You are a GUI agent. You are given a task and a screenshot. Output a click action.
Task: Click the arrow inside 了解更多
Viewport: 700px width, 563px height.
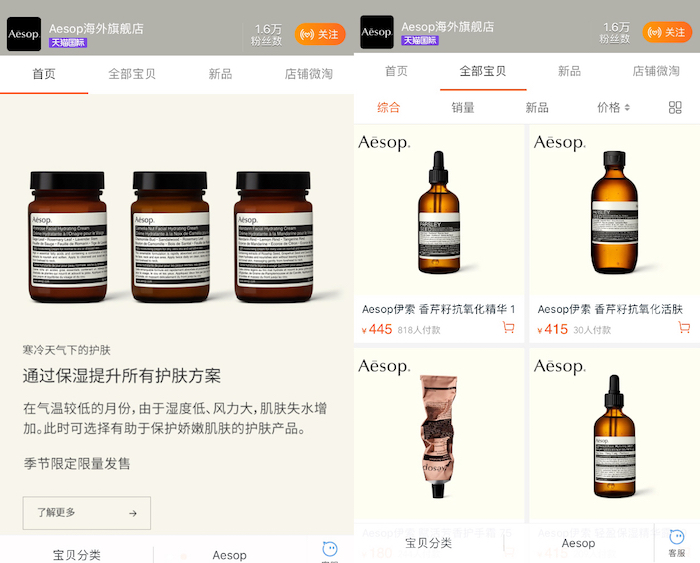[x=133, y=513]
